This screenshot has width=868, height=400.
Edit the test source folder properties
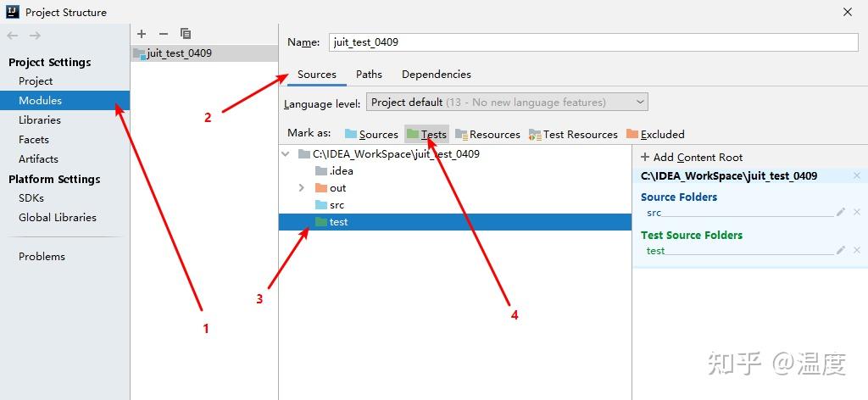pyautogui.click(x=841, y=251)
